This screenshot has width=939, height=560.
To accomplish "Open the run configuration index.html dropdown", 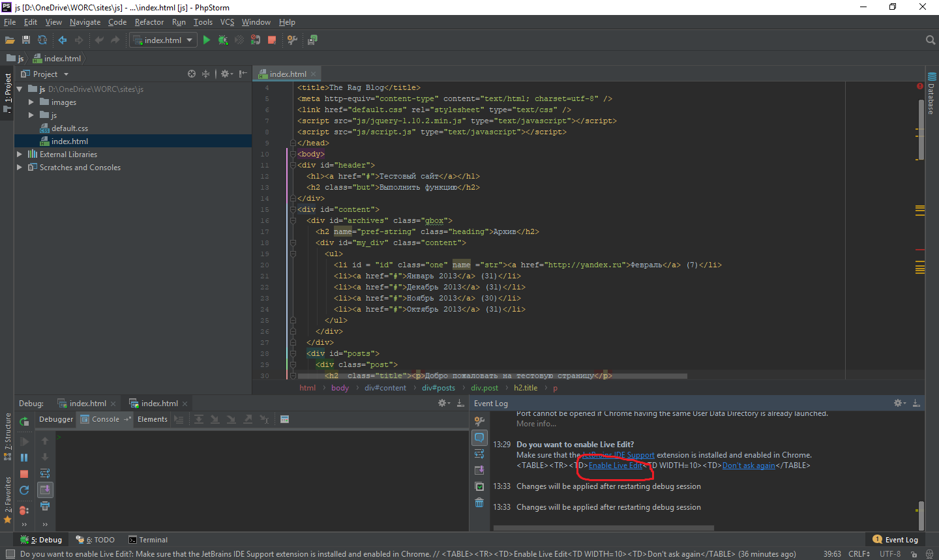I will tap(163, 40).
